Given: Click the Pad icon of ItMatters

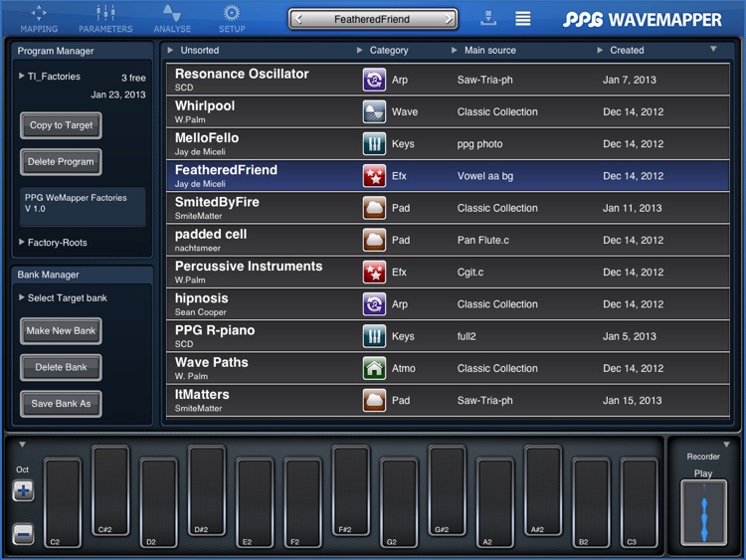Looking at the screenshot, I should point(374,400).
